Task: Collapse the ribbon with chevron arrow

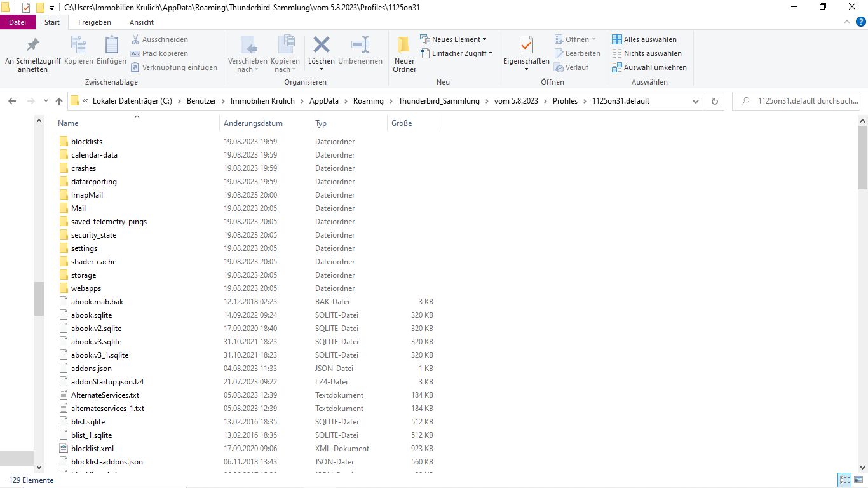Action: coord(846,22)
